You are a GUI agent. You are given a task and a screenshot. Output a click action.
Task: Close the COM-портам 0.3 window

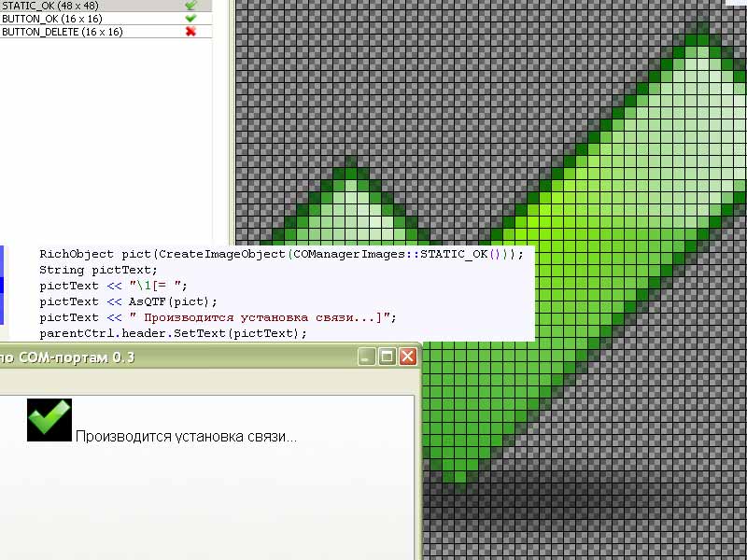[x=407, y=357]
